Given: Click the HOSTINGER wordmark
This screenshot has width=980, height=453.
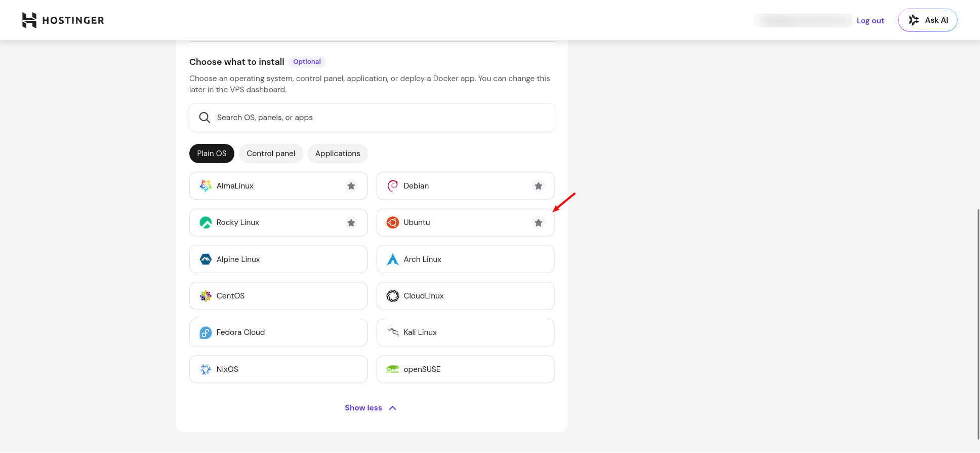Looking at the screenshot, I should [x=73, y=20].
